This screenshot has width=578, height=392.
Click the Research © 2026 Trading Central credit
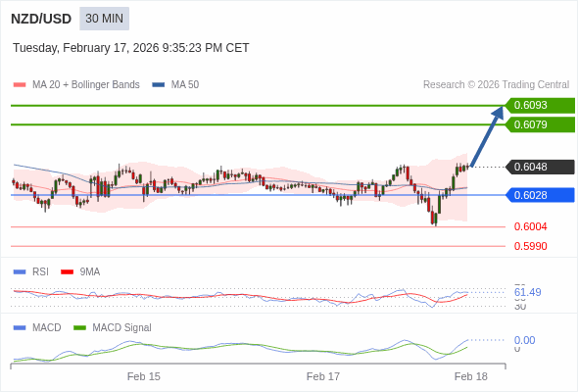(496, 85)
